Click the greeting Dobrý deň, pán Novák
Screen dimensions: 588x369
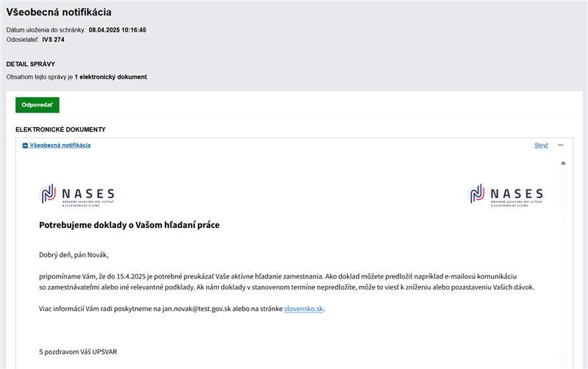tap(73, 255)
